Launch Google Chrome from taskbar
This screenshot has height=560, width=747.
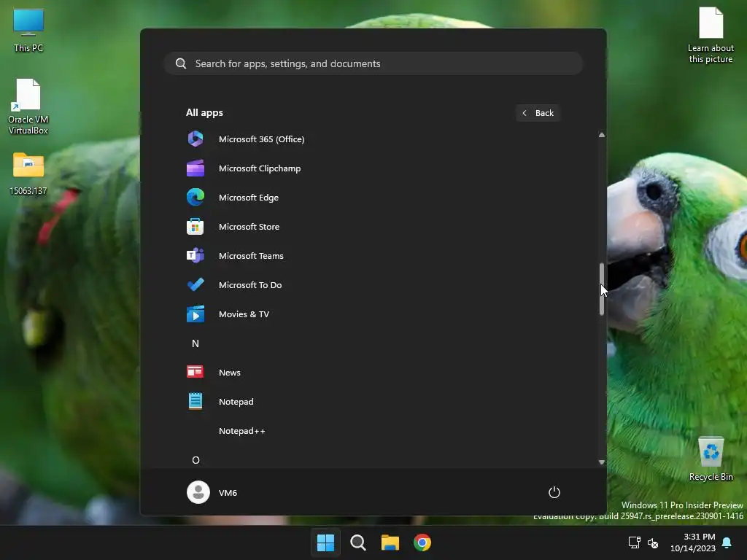pyautogui.click(x=422, y=542)
